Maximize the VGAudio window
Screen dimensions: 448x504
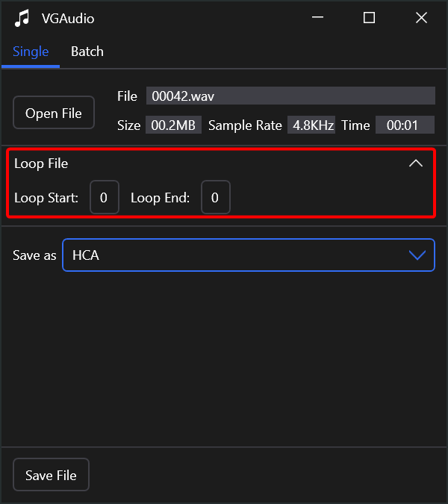(x=369, y=17)
